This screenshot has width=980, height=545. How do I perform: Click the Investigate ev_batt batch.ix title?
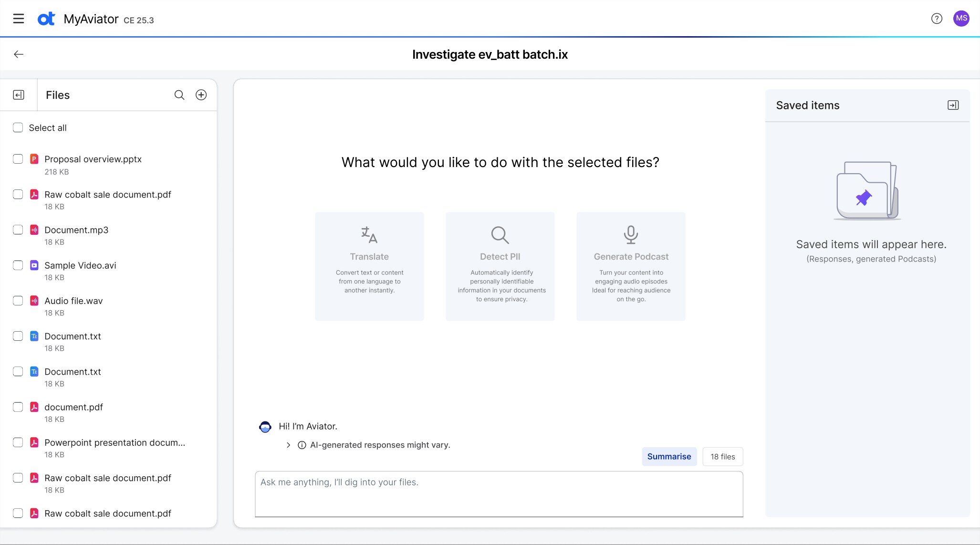pyautogui.click(x=490, y=54)
